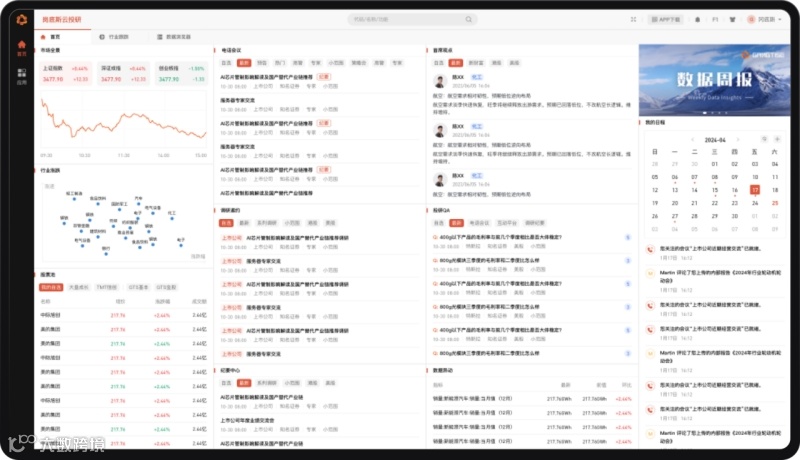Go to previous month in the 2024-04 calendar
This screenshot has height=460, width=800.
coord(692,139)
